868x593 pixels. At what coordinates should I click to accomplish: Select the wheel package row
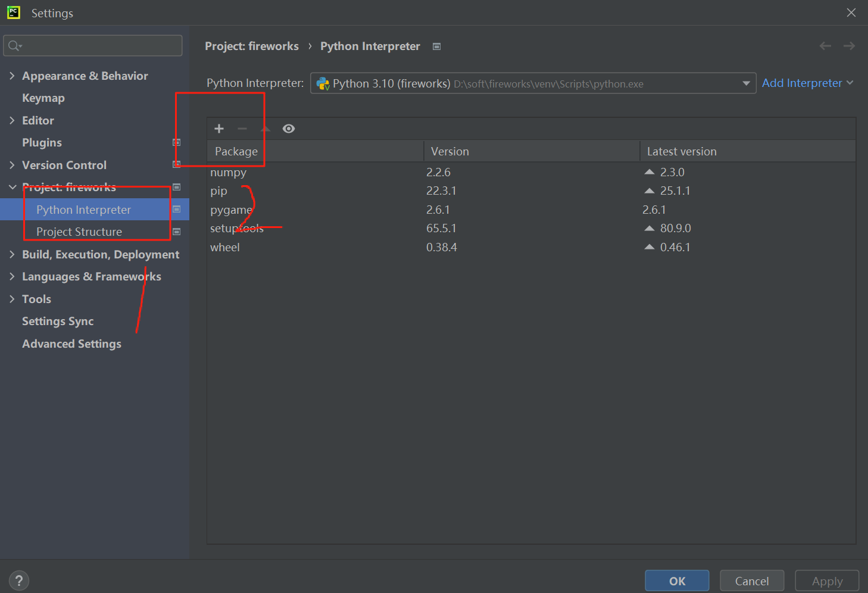coord(531,247)
